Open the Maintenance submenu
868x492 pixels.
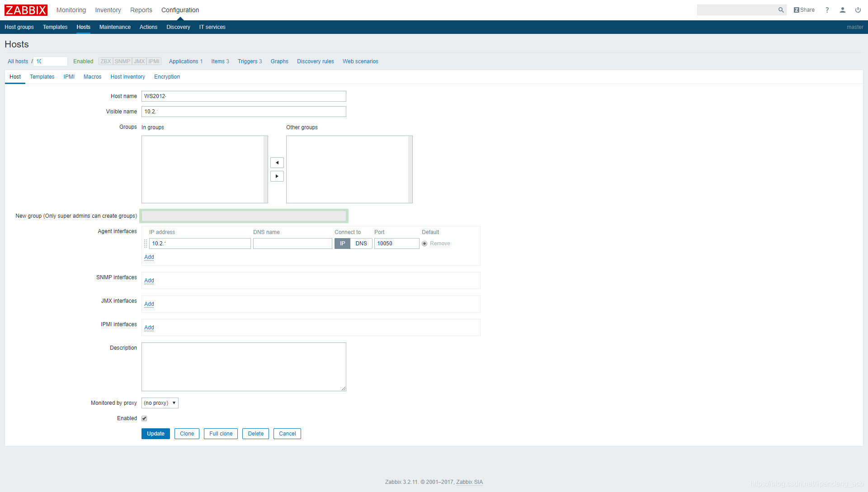point(115,27)
